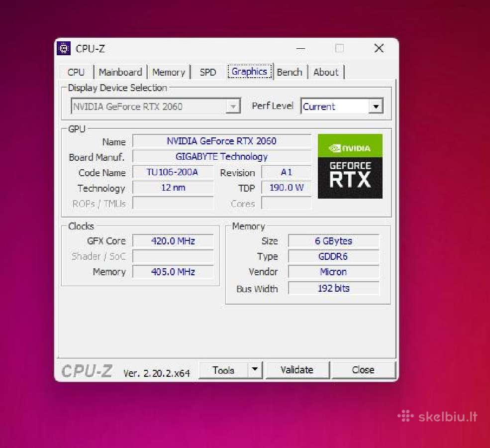Close the CPU-Z window with the X

(379, 48)
